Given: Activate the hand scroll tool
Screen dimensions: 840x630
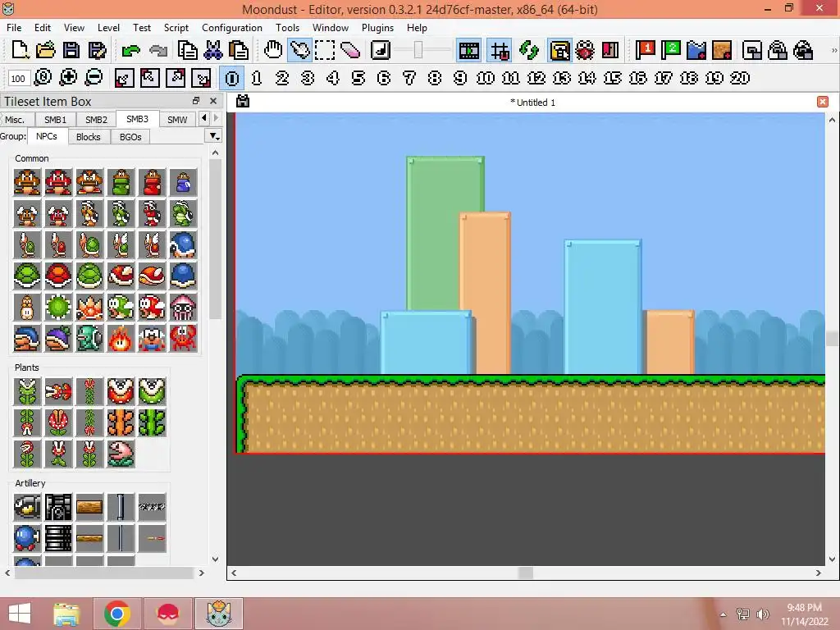Looking at the screenshot, I should 273,50.
